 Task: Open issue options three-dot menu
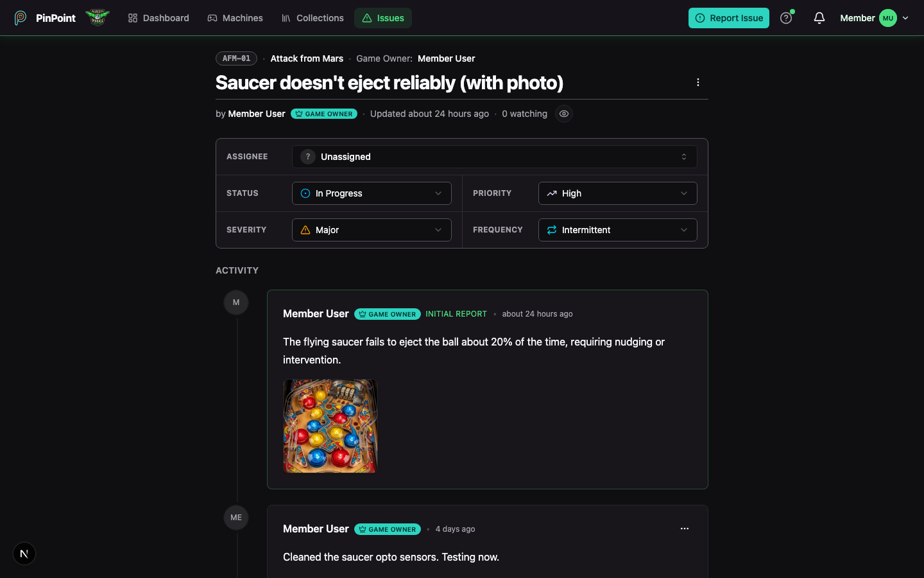pos(698,82)
